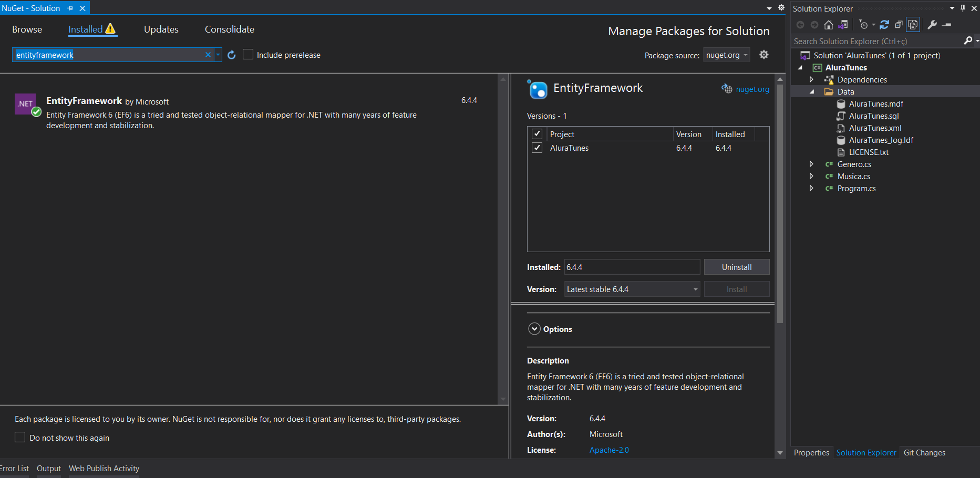Screen dimensions: 980x478
Task: Click the AluraTunes project icon
Action: (x=817, y=68)
